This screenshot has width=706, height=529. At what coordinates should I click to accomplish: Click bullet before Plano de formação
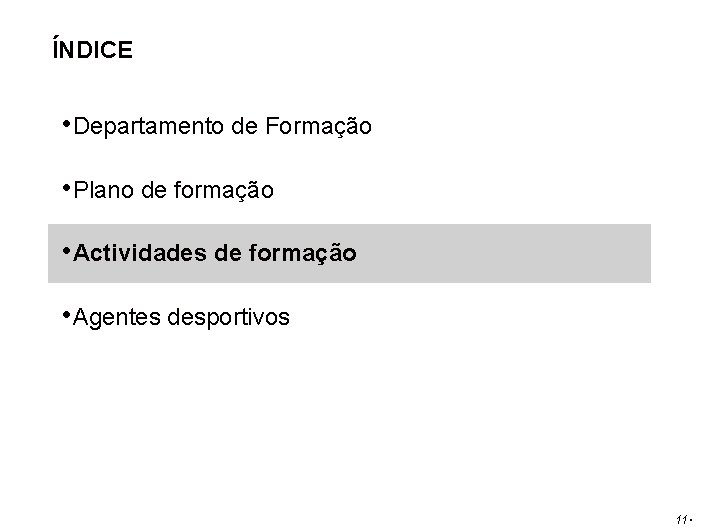pos(67,187)
